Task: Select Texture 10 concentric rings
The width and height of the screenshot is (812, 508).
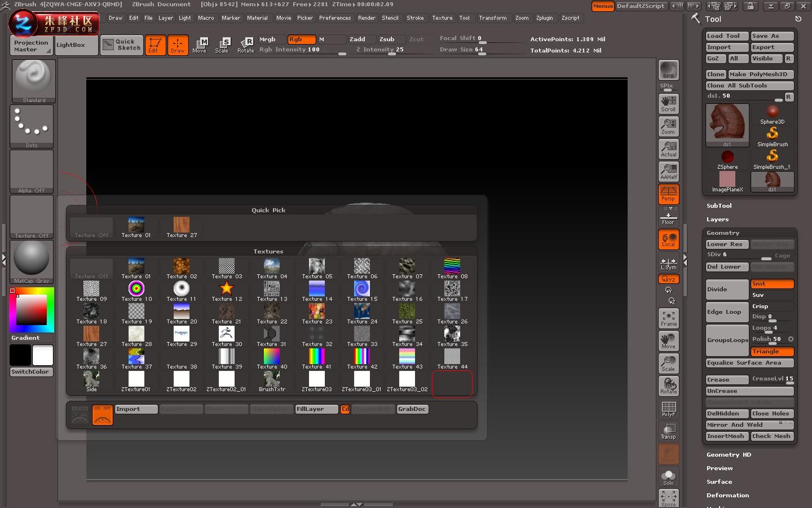Action: 136,291
